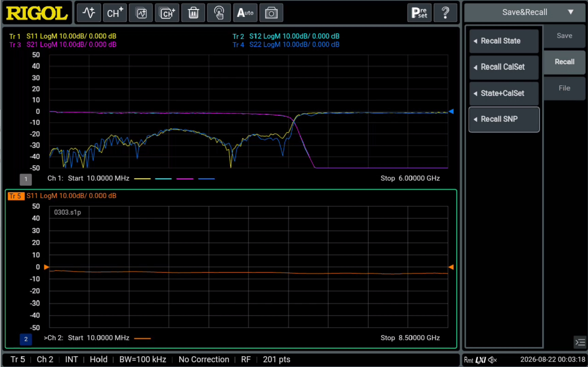Expand the Recall State submenu
The image size is (588, 367).
pos(504,41)
